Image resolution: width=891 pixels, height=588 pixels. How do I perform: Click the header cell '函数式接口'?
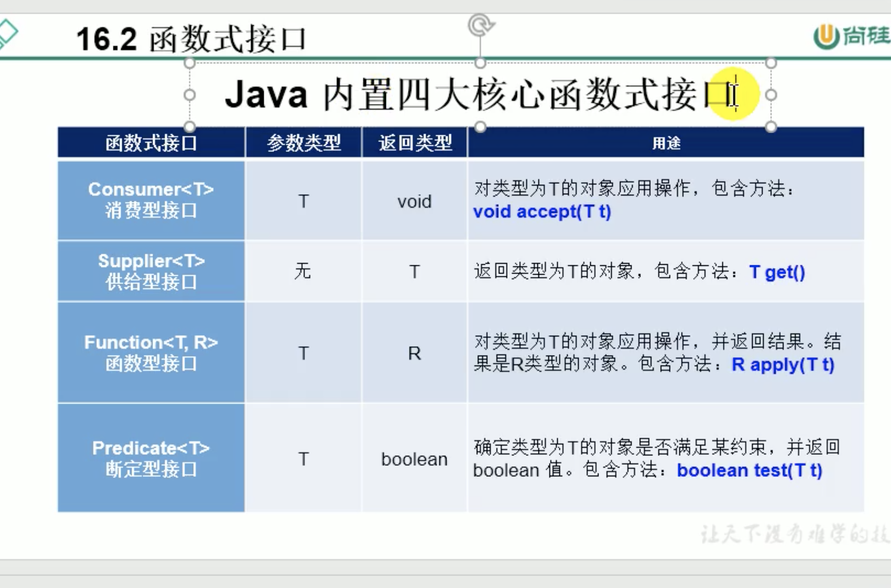click(151, 143)
